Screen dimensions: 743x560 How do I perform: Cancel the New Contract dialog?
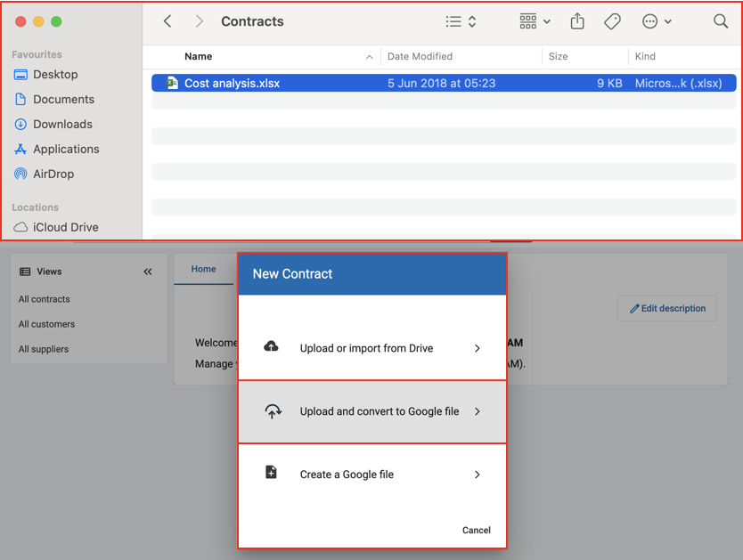pos(477,531)
